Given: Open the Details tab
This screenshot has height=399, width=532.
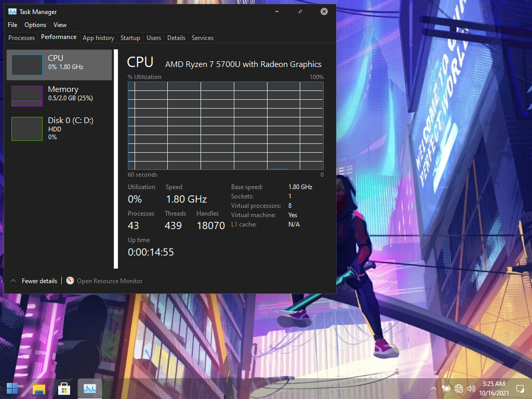Looking at the screenshot, I should click(177, 37).
